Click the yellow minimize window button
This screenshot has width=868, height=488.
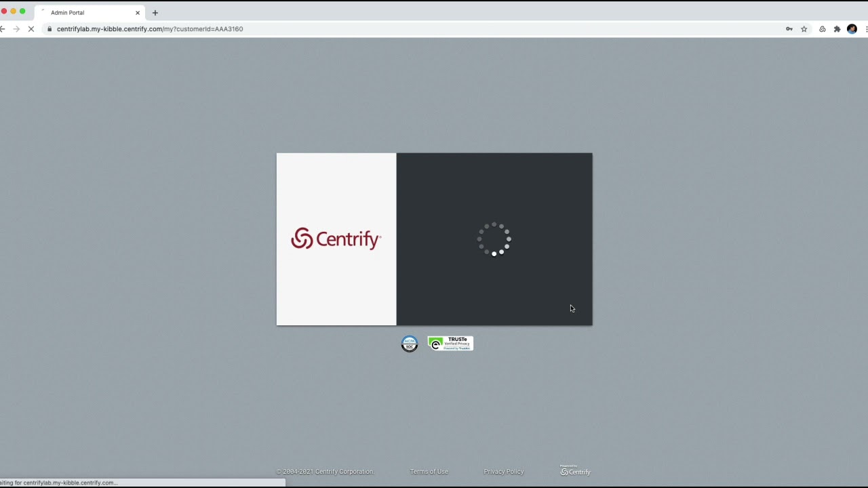pos(13,12)
